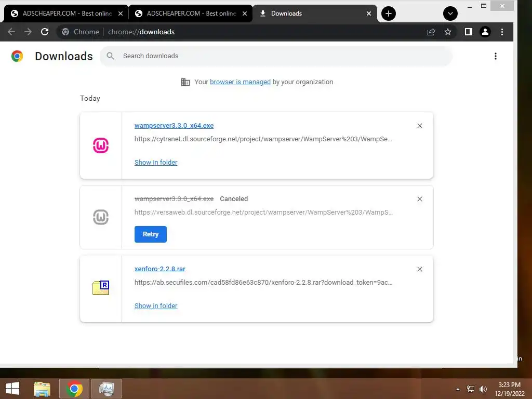Open the wampserver3.3.0_x64.exe file link
Viewport: 532px width, 399px height.
tap(174, 126)
